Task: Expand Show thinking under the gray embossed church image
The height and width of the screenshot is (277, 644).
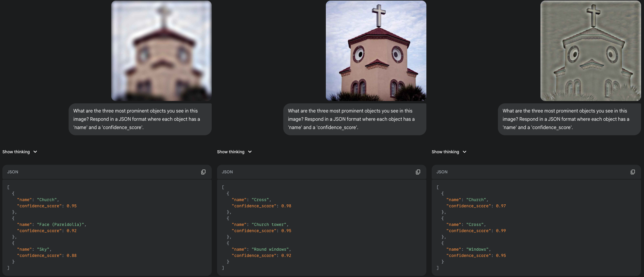Action: click(449, 152)
